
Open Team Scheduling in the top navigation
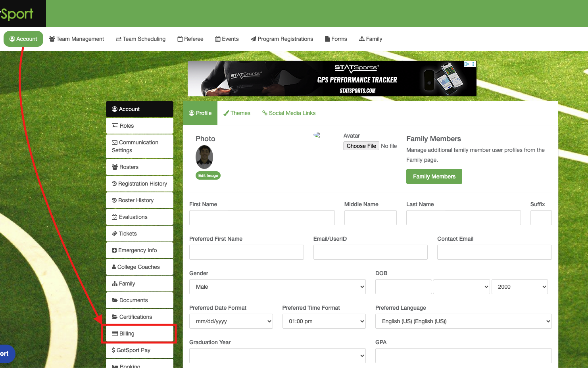[140, 39]
